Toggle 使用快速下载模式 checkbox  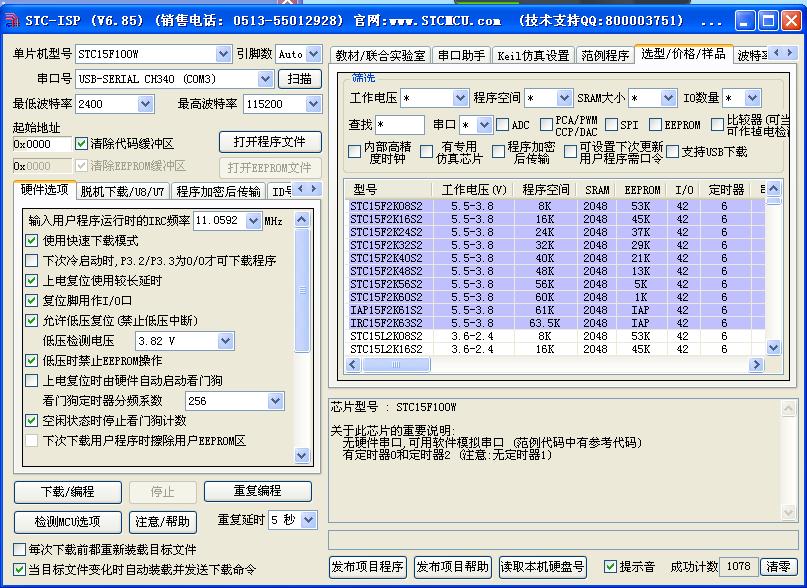[x=31, y=240]
